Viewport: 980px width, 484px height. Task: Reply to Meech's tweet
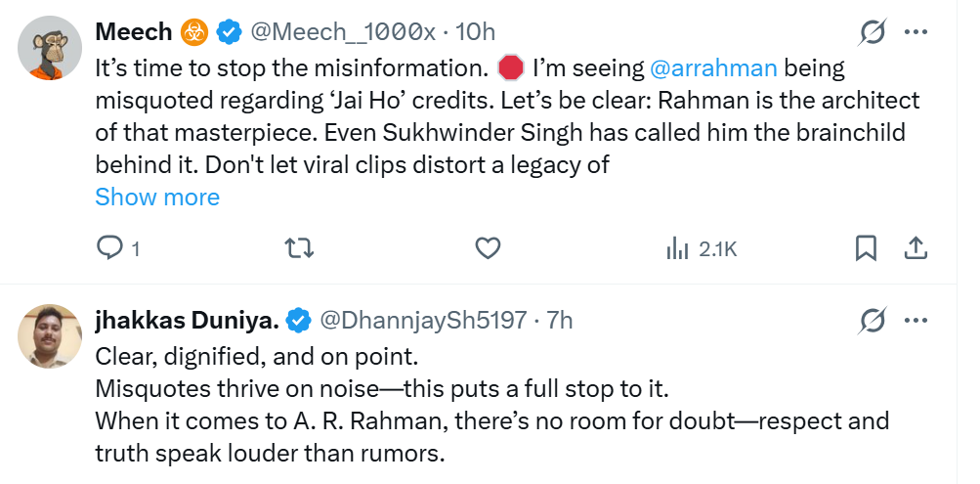110,249
